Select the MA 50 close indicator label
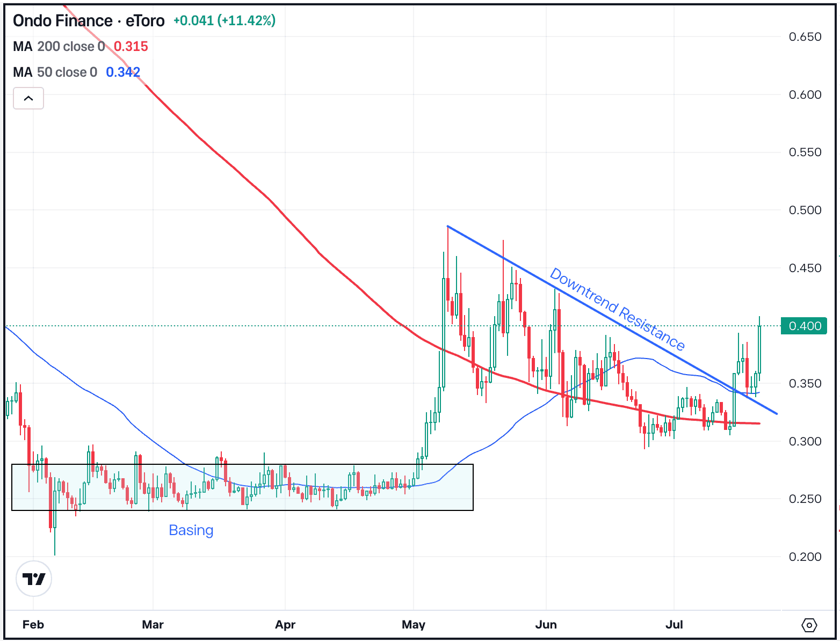The image size is (840, 643). click(55, 72)
